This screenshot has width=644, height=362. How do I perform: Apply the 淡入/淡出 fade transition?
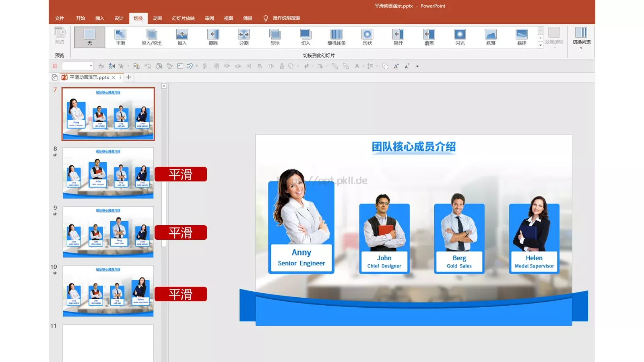point(151,37)
